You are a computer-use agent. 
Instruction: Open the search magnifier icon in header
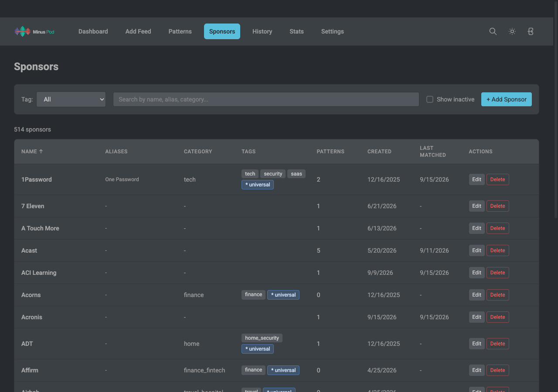click(x=493, y=31)
